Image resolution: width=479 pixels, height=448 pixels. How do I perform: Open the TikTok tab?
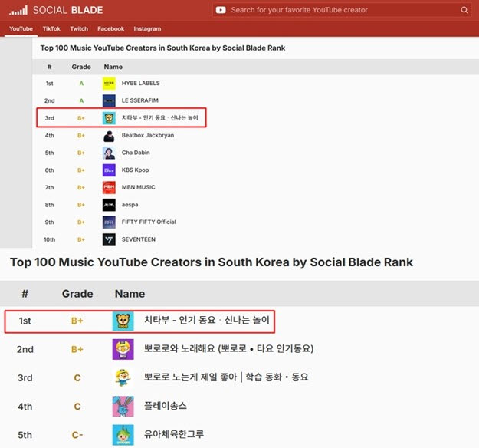tap(51, 28)
